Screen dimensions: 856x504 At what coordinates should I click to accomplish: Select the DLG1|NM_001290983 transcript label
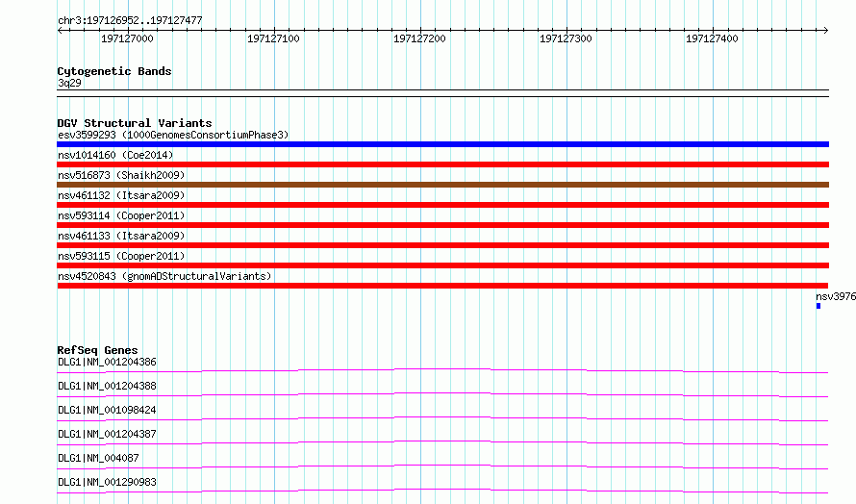[107, 482]
